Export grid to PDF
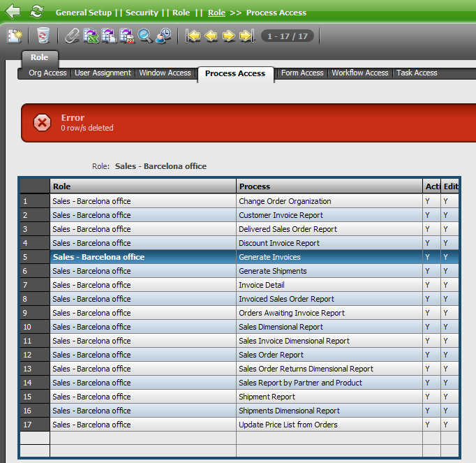This screenshot has width=476, height=463. pos(127,36)
